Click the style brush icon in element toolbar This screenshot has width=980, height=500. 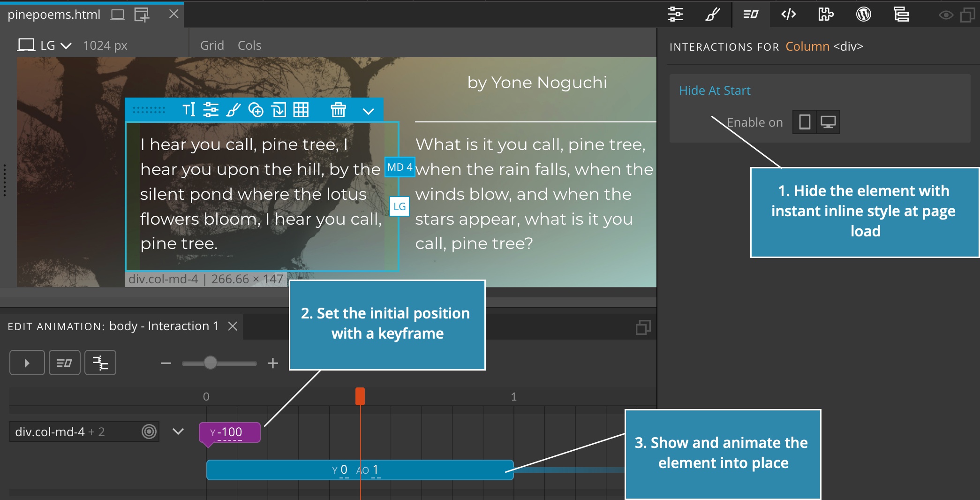(233, 110)
